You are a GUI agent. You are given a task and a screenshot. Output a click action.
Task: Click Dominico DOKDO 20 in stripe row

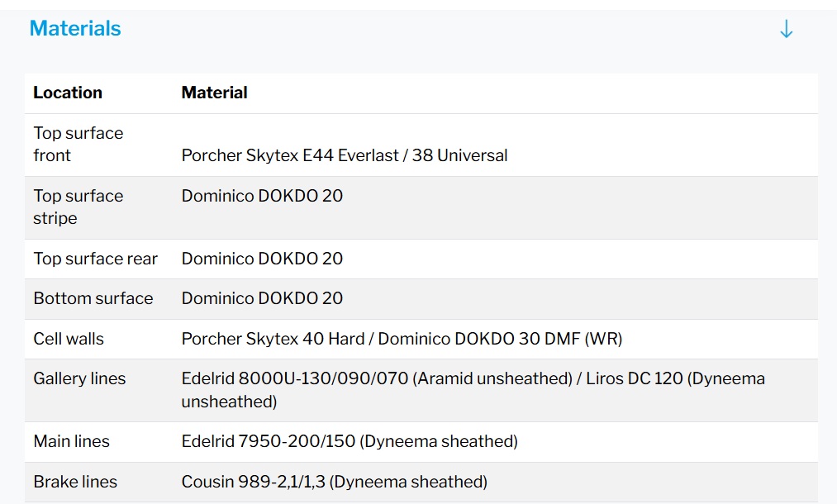coord(262,196)
